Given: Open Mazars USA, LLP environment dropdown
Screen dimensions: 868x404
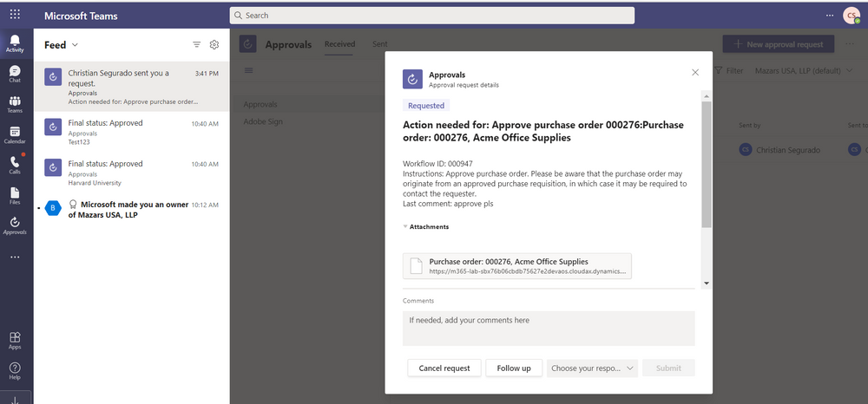Looking at the screenshot, I should pyautogui.click(x=804, y=71).
